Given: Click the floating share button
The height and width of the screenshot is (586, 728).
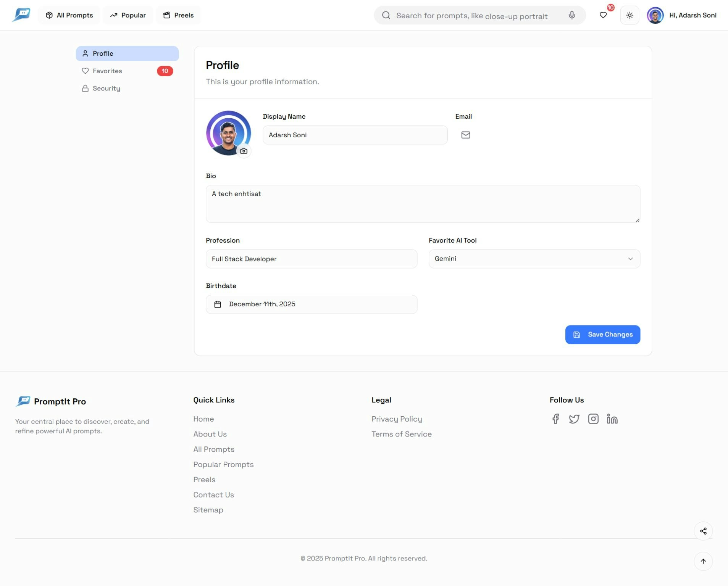Looking at the screenshot, I should point(703,531).
